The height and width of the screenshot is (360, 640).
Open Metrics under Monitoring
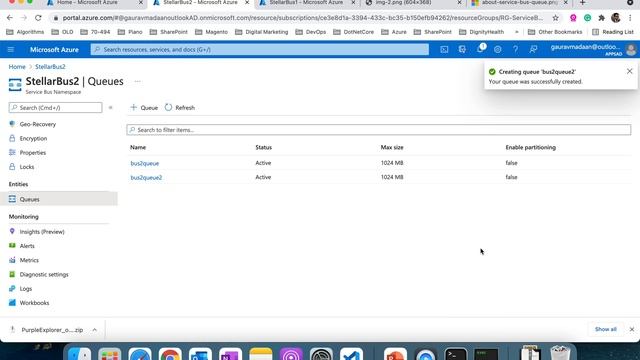click(29, 260)
